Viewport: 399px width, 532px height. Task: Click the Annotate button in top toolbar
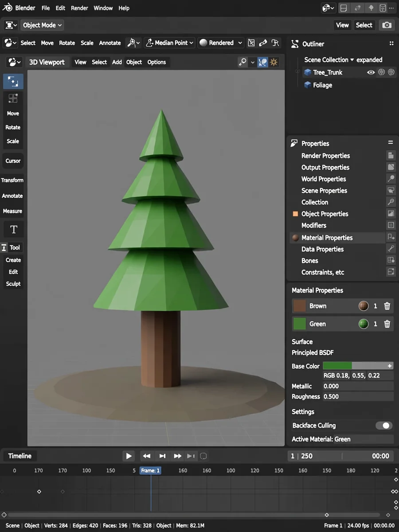point(110,43)
